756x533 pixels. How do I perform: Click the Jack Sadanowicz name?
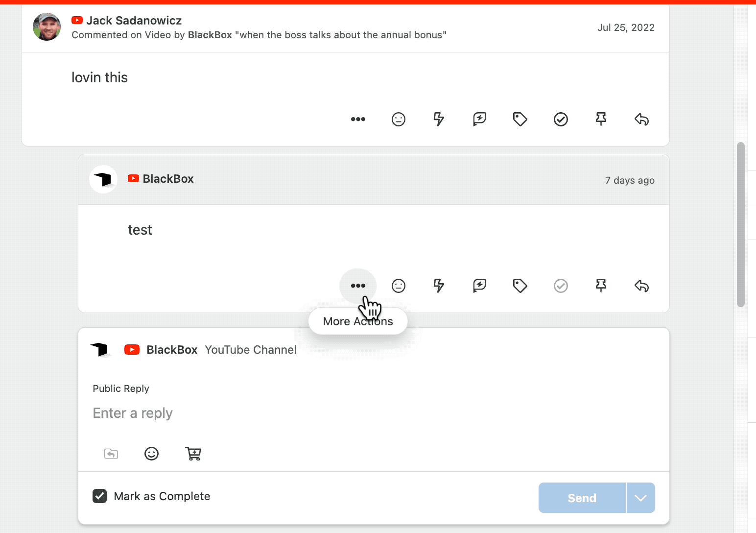click(x=134, y=21)
